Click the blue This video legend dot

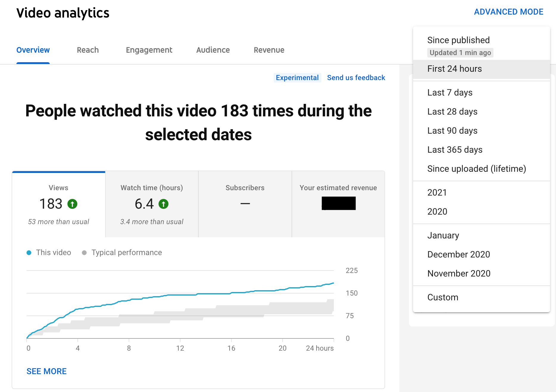[x=29, y=253]
